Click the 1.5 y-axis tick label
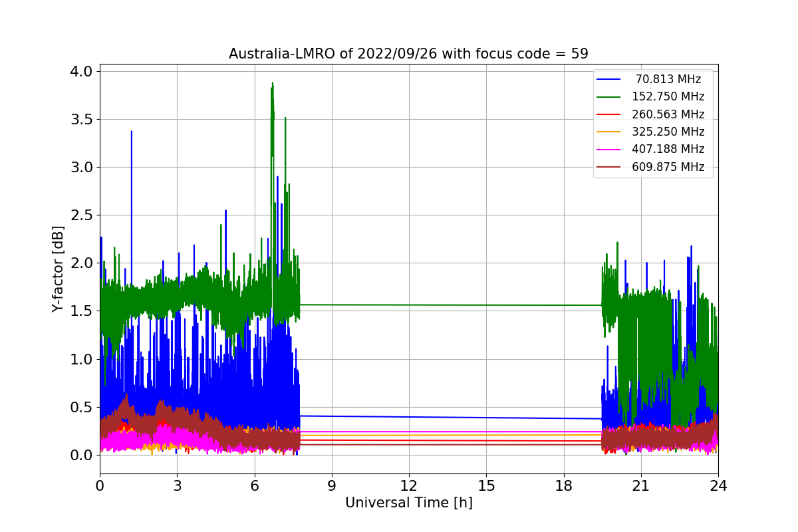The height and width of the screenshot is (532, 798). [82, 311]
